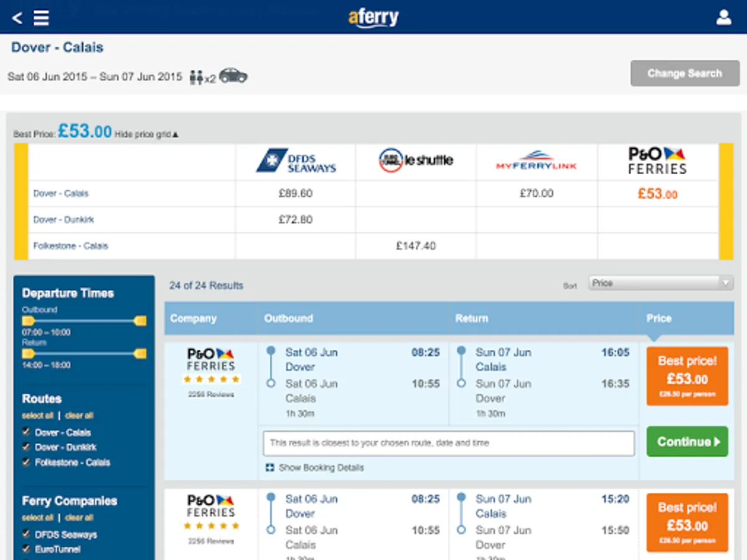
Task: Select the £147.40 Folkestone - Calais price
Action: point(416,246)
